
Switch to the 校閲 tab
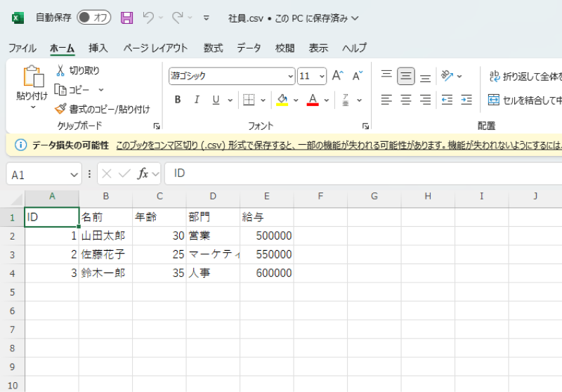pyautogui.click(x=285, y=48)
